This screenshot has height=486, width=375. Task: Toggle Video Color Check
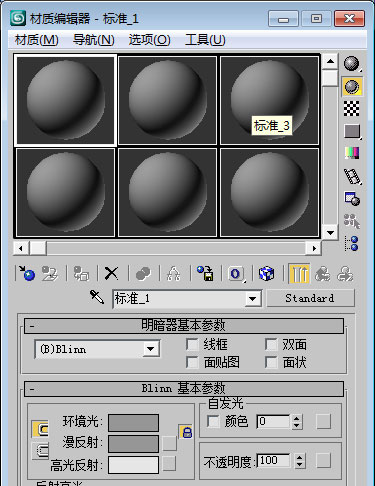tap(352, 153)
